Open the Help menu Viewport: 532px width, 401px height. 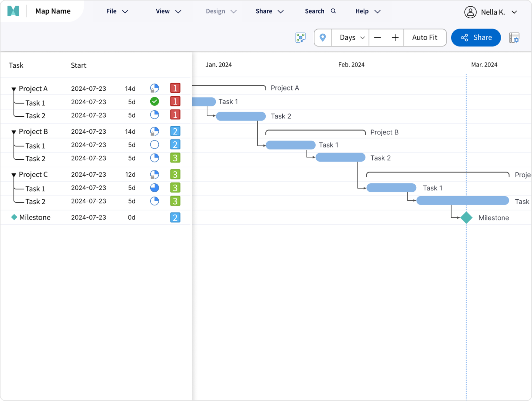[x=367, y=11]
